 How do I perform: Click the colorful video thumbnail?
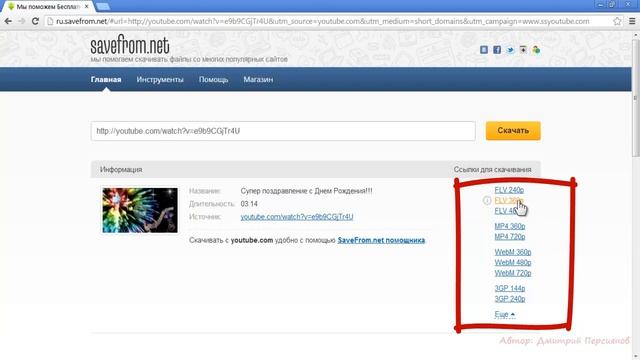[x=140, y=210]
